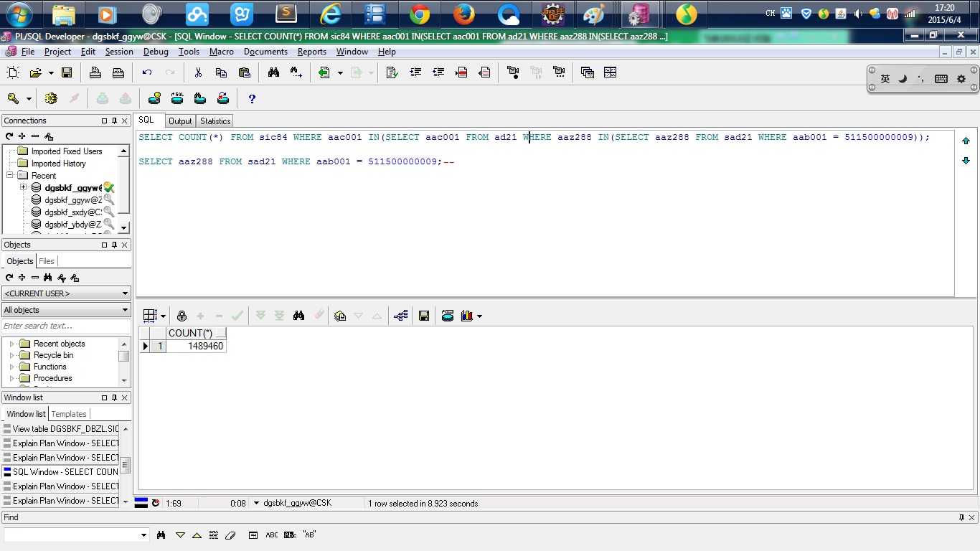Viewport: 980px width, 551px height.
Task: Save the SQL file with the floppy disk icon
Action: tap(67, 72)
